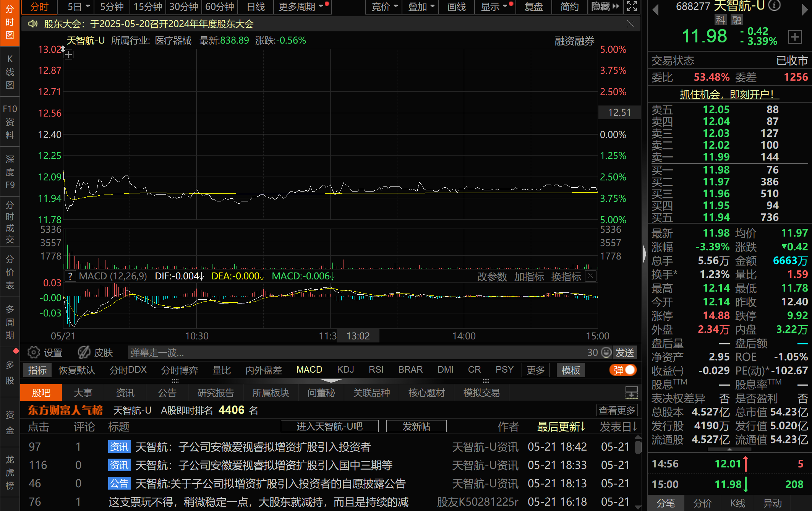Click 恢复默认 to reset indicators
Screen dimensions: 812x511
[76, 370]
